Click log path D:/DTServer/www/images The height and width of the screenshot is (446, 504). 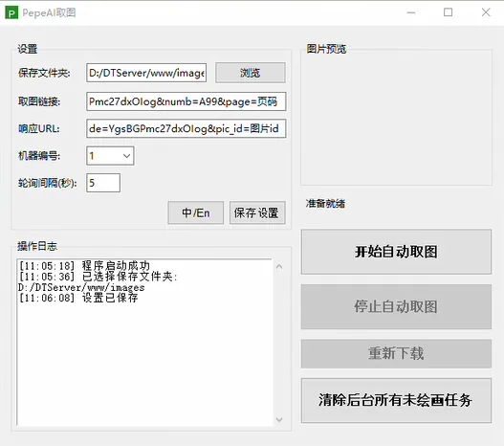[x=81, y=287]
